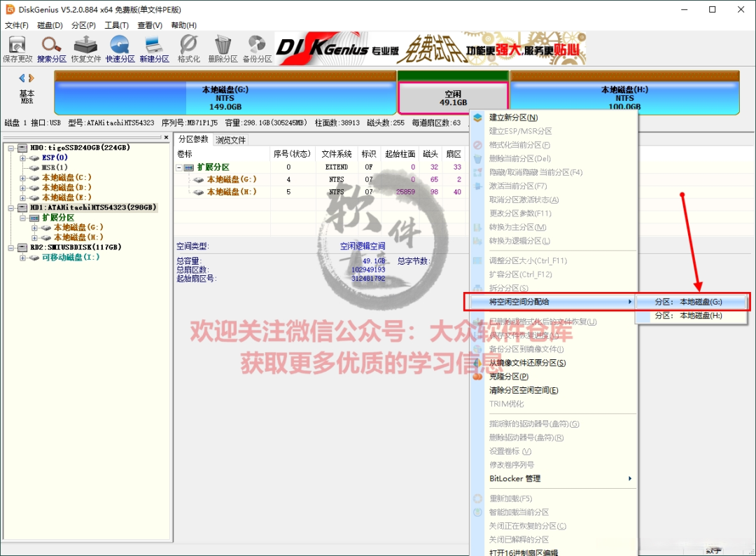Choose 建立新分区(N) from the context menu
The image size is (756, 556).
pyautogui.click(x=554, y=118)
